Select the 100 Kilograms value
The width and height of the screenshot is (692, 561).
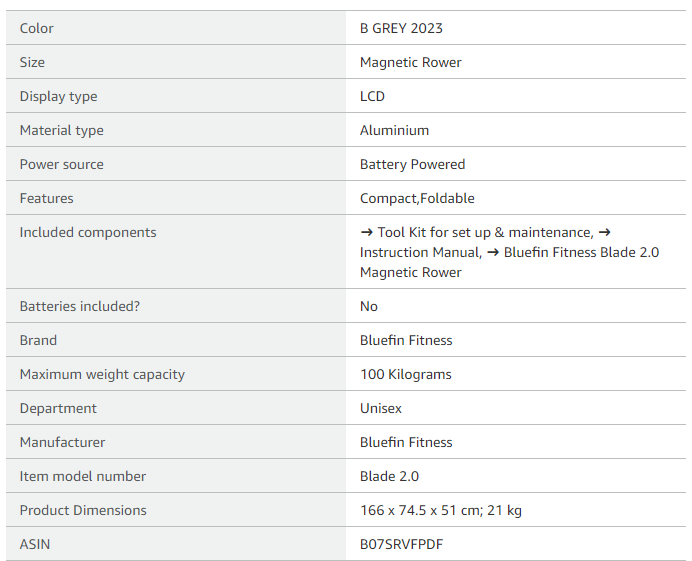[405, 374]
